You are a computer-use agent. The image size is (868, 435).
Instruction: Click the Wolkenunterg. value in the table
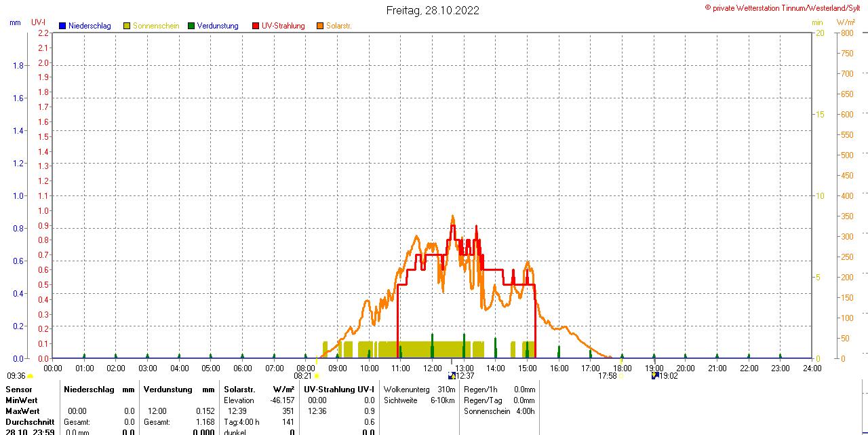[x=446, y=390]
